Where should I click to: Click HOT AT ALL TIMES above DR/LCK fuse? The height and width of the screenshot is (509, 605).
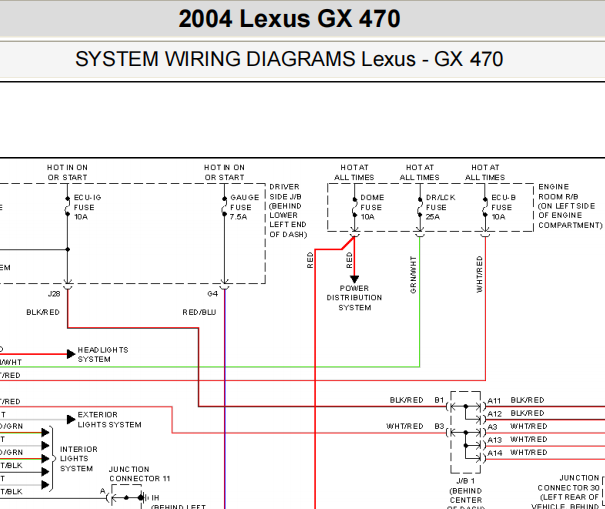[x=419, y=172]
